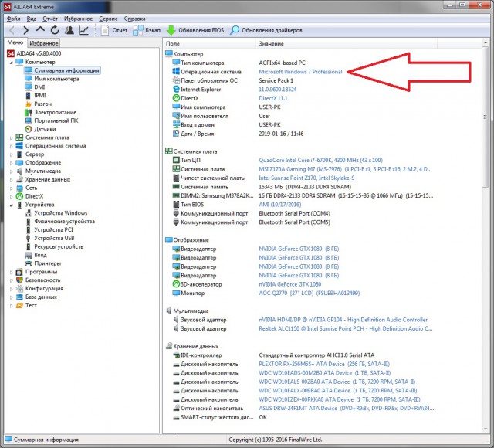The width and height of the screenshot is (494, 448).
Task: Click the DirectX row icon in list
Action: coord(176,98)
